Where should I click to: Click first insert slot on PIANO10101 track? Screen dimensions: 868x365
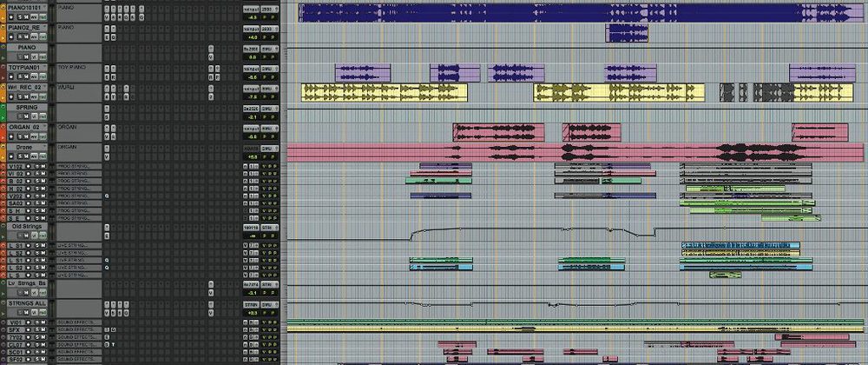107,17
